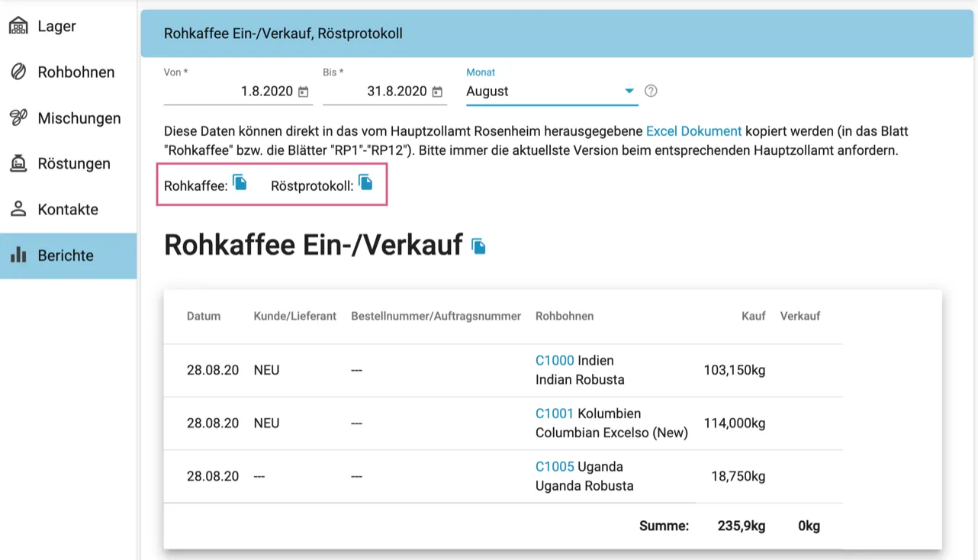978x560 pixels.
Task: Copy Rohkaffee data to clipboard
Action: [x=240, y=182]
